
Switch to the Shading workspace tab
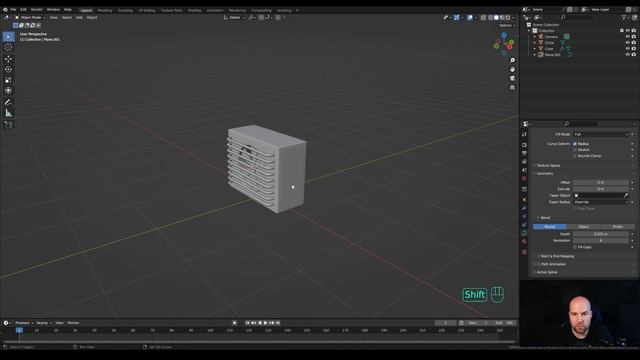pyautogui.click(x=194, y=10)
